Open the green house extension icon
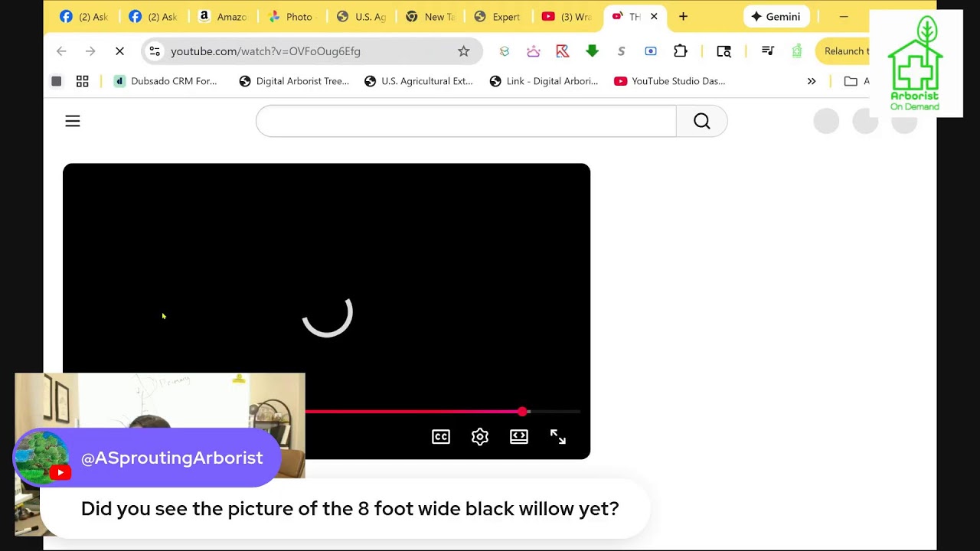 tap(797, 51)
